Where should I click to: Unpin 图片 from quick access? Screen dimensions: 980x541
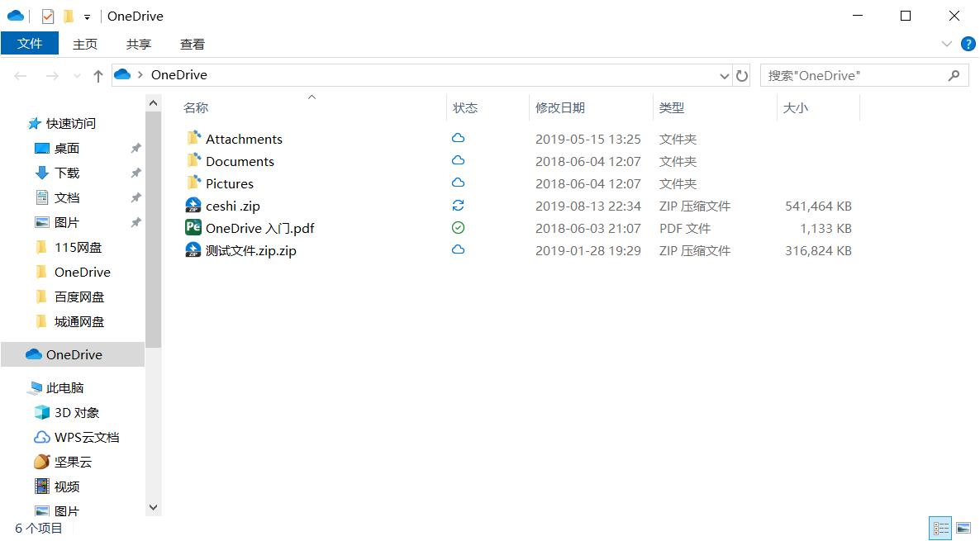135,222
